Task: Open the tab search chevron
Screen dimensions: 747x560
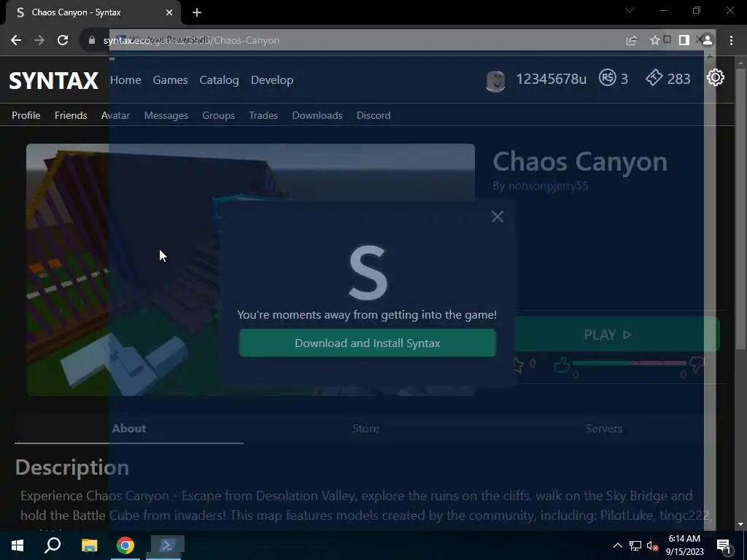Action: [x=630, y=10]
